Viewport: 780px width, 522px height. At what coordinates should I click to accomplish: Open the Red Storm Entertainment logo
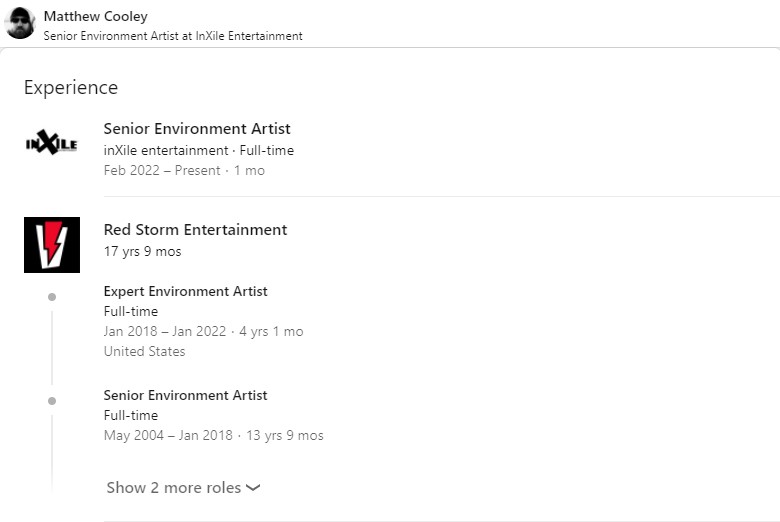[52, 245]
